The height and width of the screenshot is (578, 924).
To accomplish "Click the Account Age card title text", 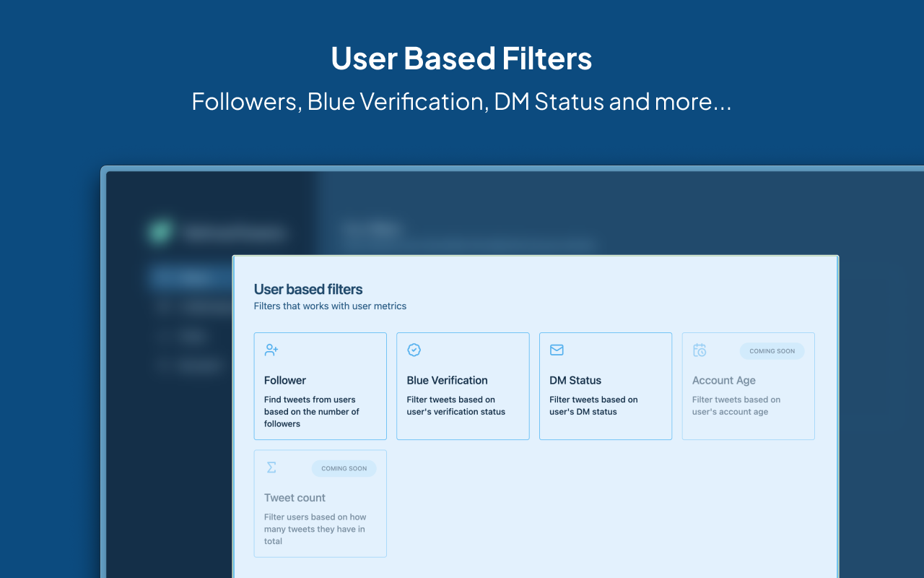I will coord(724,380).
